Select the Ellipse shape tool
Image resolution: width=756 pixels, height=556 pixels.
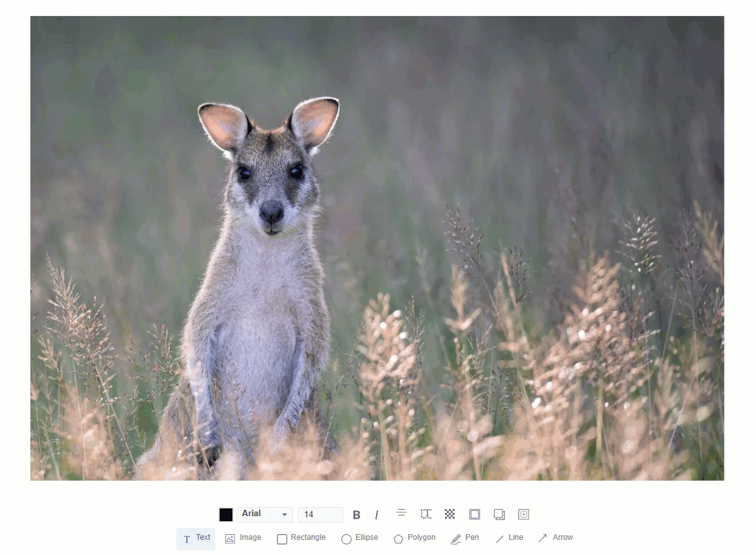pyautogui.click(x=360, y=538)
